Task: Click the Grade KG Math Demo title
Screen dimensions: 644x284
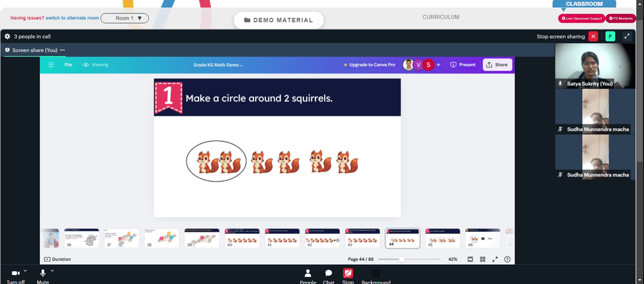Action: pyautogui.click(x=218, y=65)
